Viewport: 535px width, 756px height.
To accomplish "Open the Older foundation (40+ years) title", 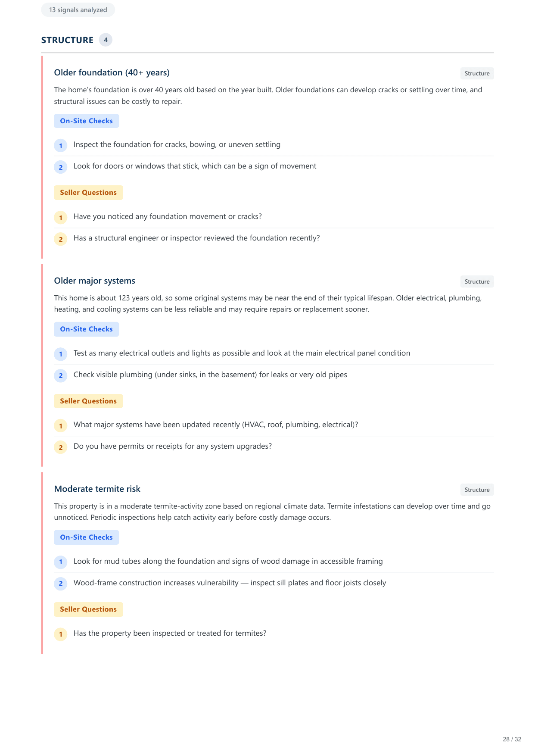I will pyautogui.click(x=112, y=72).
